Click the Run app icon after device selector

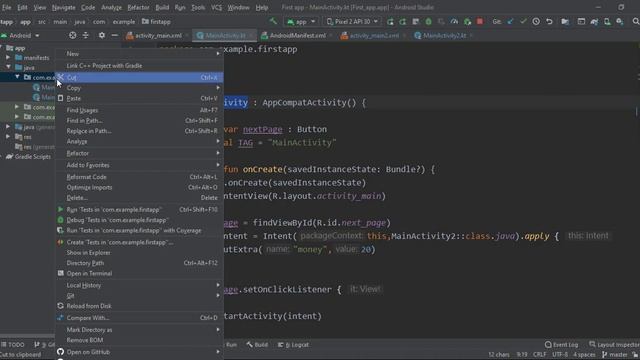click(x=390, y=22)
